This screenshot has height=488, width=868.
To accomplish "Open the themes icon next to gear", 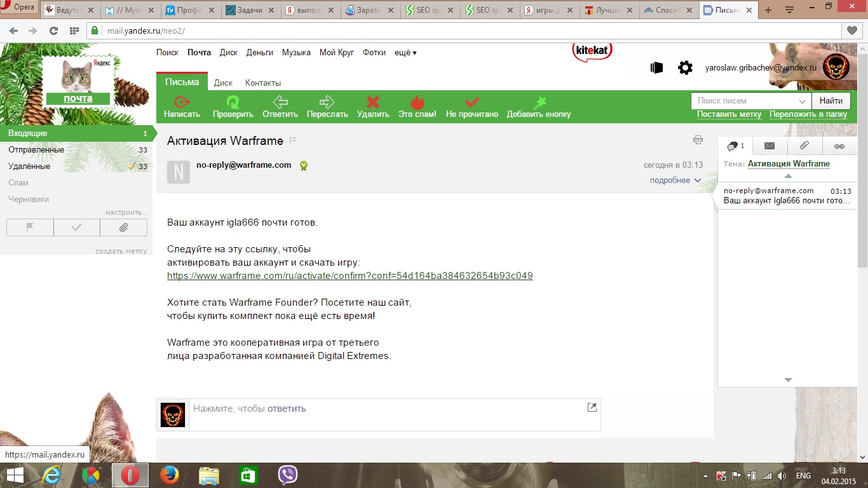I will click(656, 67).
